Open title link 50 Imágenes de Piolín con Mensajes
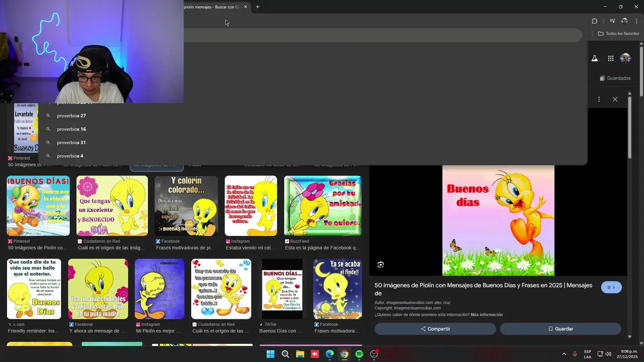 (x=483, y=289)
